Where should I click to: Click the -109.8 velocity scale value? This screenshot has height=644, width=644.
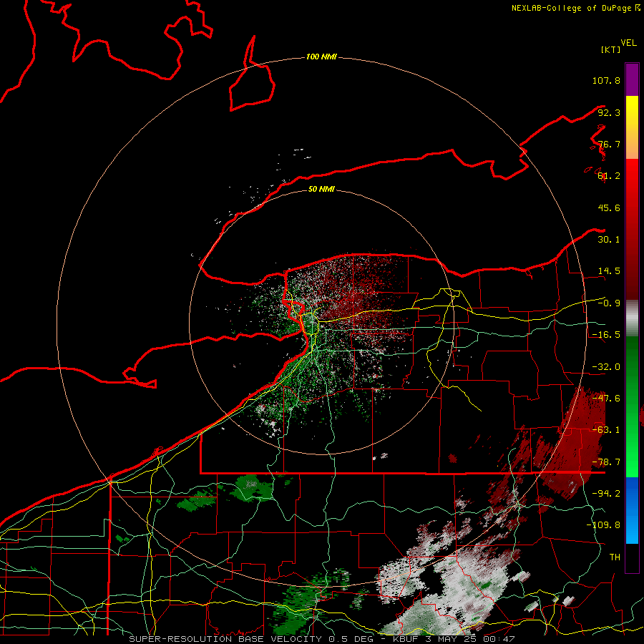603,525
